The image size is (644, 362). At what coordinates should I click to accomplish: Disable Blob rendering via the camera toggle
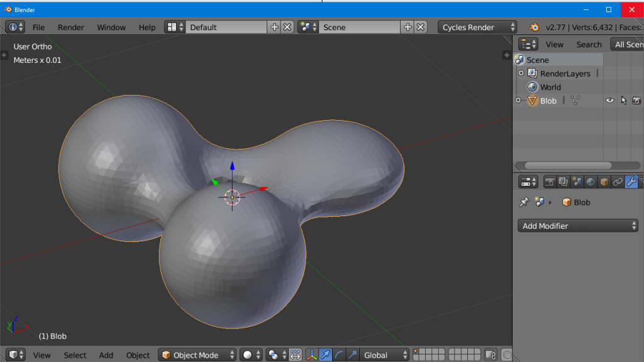(x=637, y=100)
